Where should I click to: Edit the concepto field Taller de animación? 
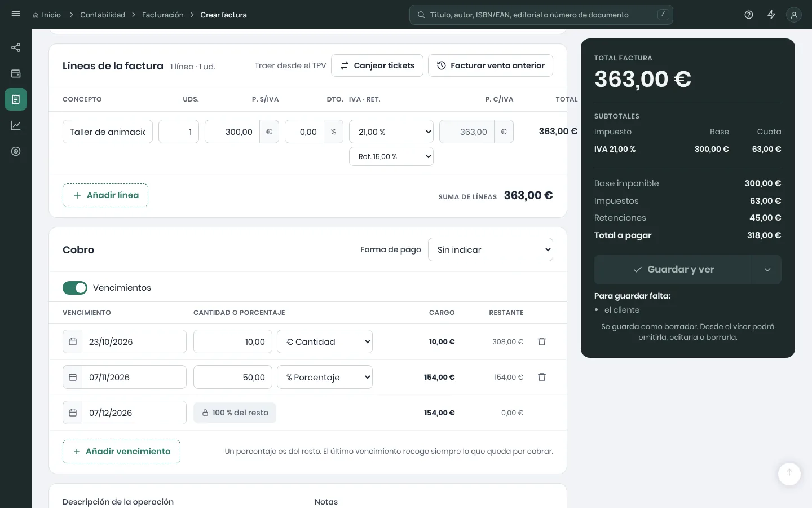point(108,132)
